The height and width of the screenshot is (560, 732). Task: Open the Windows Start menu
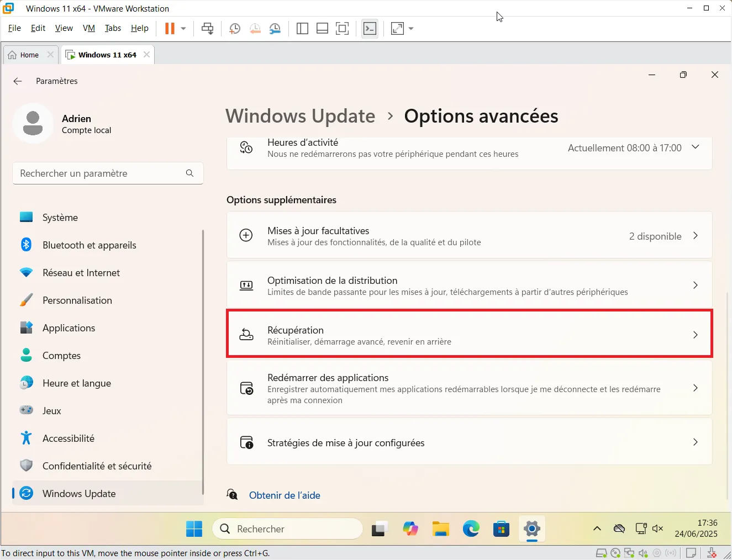pos(194,529)
